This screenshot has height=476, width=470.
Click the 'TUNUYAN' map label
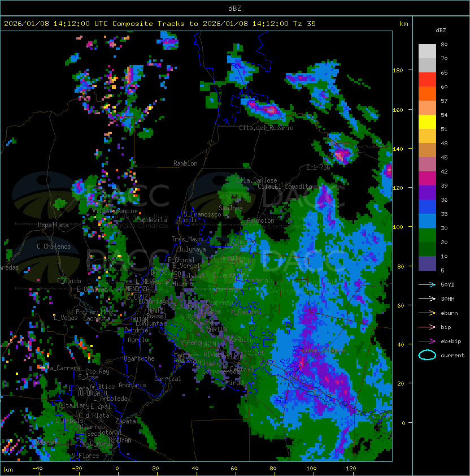coord(120,440)
